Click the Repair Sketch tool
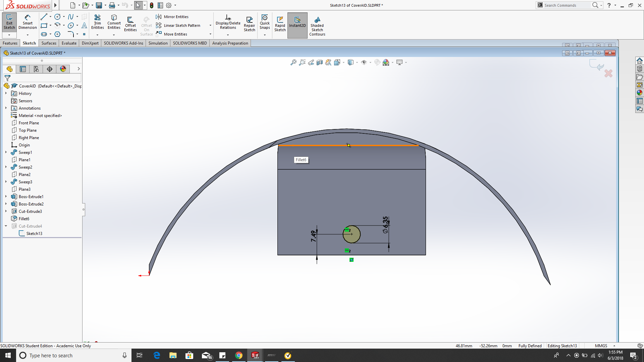 (x=249, y=24)
